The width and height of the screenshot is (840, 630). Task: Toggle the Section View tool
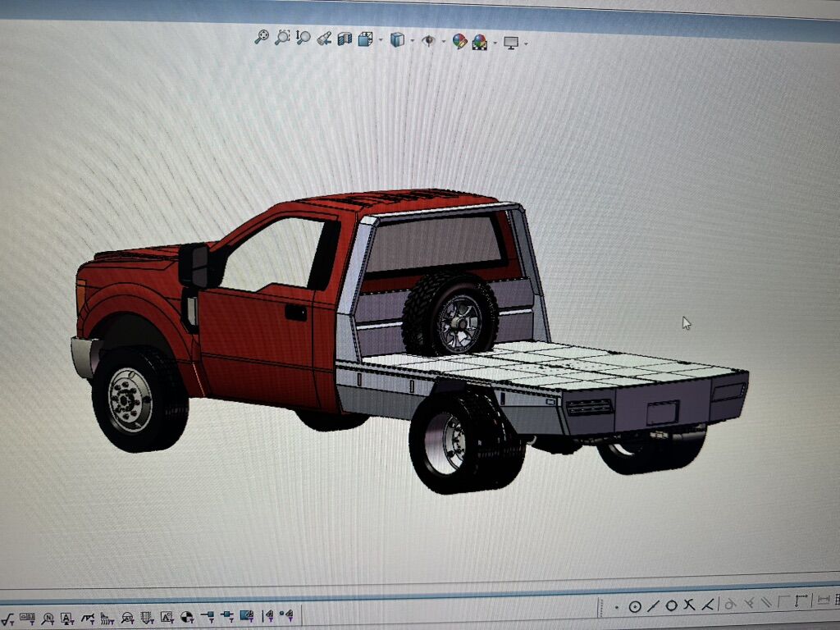coord(324,38)
